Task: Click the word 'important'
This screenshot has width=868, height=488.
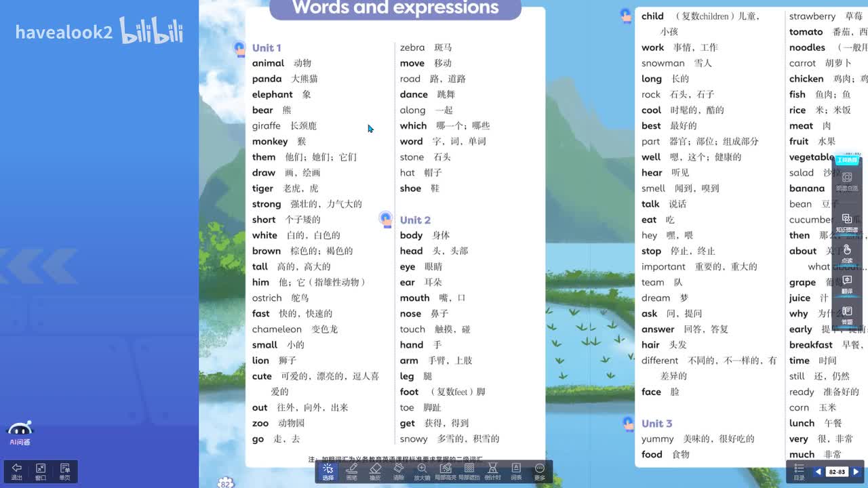Action: pyautogui.click(x=663, y=267)
